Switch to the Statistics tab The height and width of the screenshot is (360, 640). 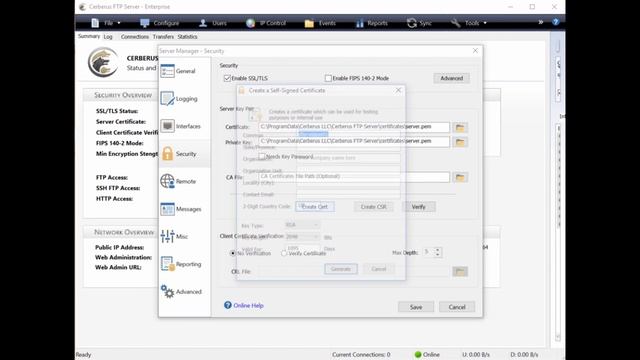tap(187, 37)
